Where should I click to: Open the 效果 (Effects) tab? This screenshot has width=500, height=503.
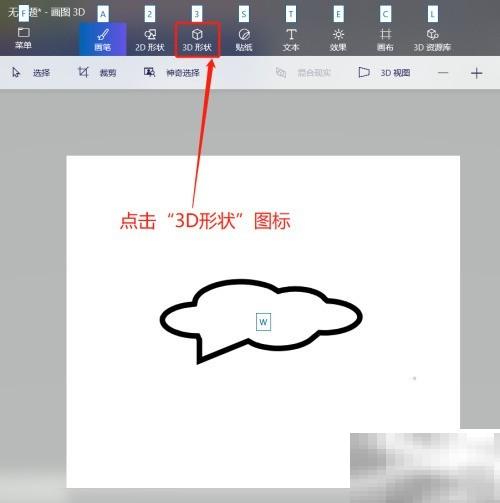(338, 39)
